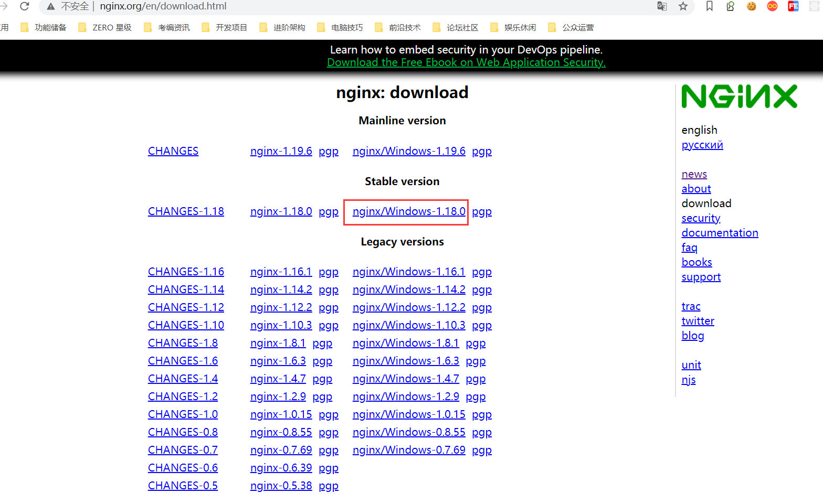The height and width of the screenshot is (504, 823).
Task: Open the support link in sidebar
Action: pyautogui.click(x=701, y=277)
